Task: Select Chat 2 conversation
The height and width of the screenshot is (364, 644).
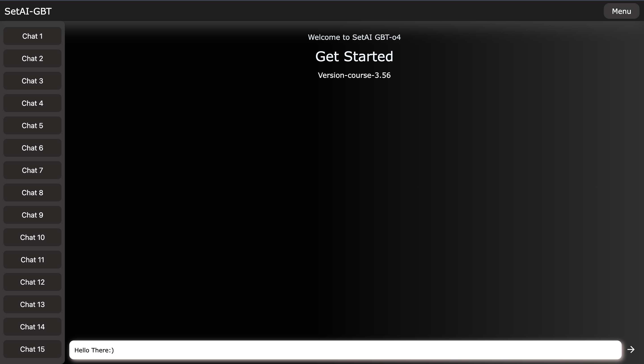Action: click(32, 59)
